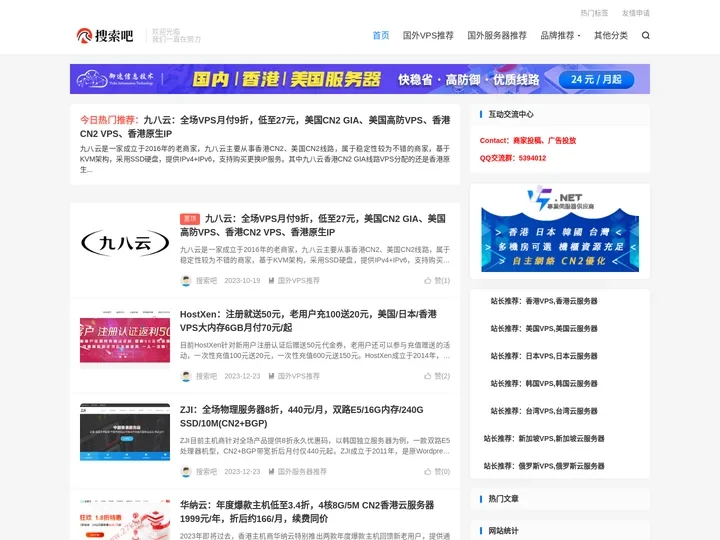Open 华纳云 年度爆款主机 article title
720x540 pixels.
307,512
